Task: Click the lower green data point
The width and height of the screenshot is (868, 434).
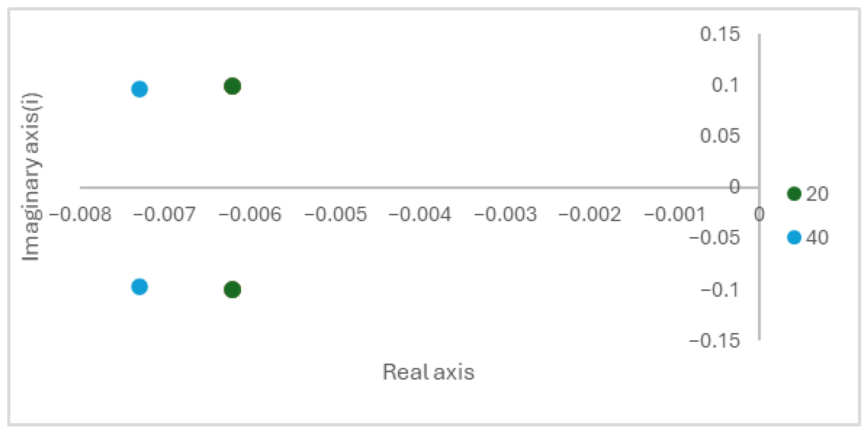Action: (232, 289)
